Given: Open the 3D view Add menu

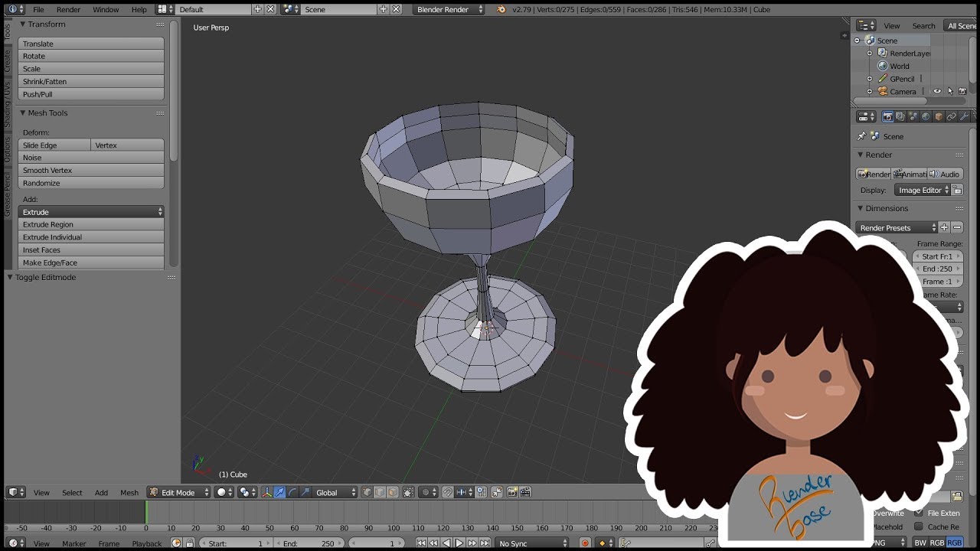Looking at the screenshot, I should pos(101,492).
